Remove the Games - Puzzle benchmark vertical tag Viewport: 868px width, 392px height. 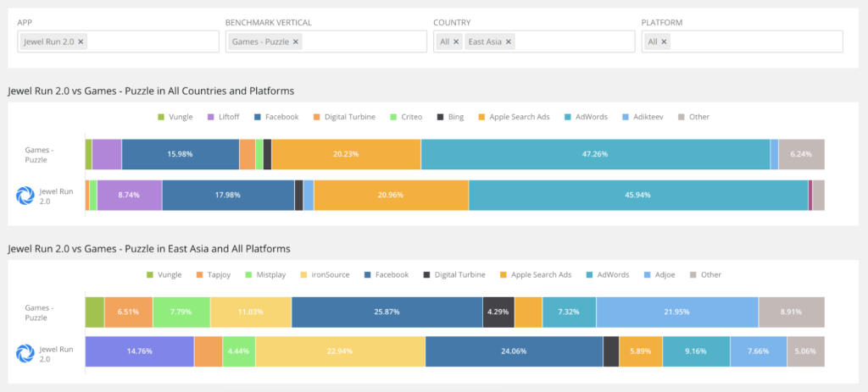pyautogui.click(x=296, y=41)
